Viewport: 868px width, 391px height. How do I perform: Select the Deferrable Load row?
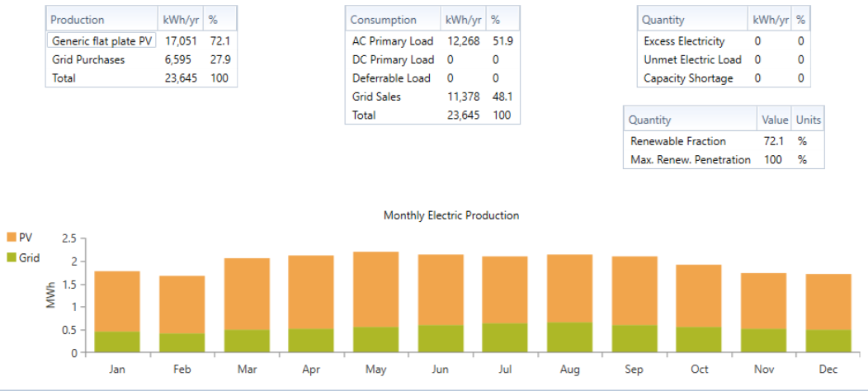click(x=432, y=78)
